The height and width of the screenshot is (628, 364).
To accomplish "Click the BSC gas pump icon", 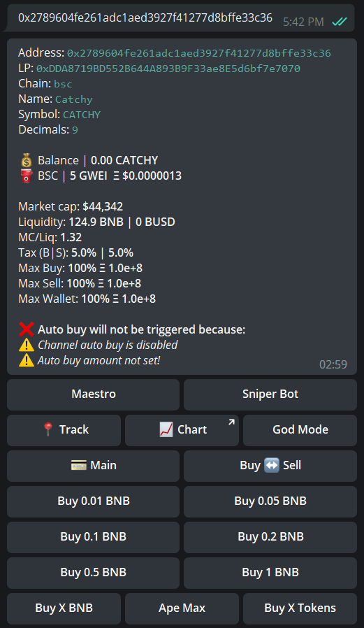I will 27,176.
